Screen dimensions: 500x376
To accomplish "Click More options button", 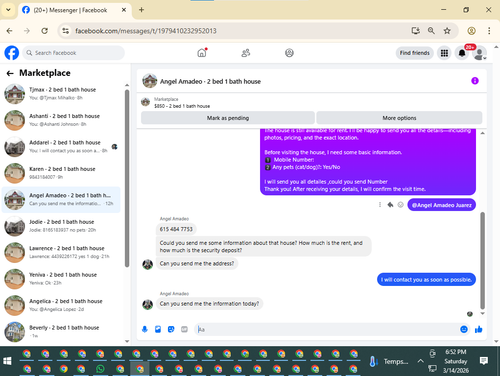I will [x=399, y=118].
